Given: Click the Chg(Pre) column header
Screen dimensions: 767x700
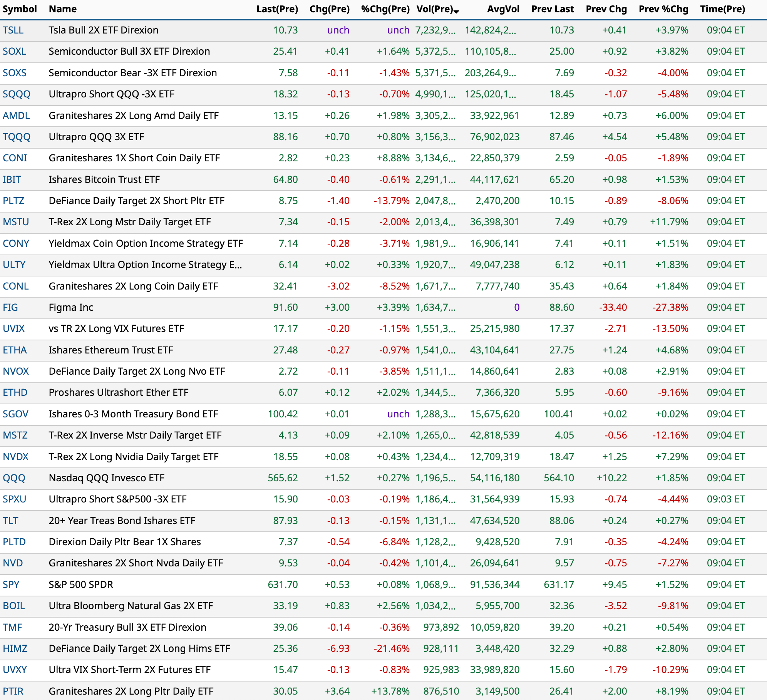Looking at the screenshot, I should (329, 9).
